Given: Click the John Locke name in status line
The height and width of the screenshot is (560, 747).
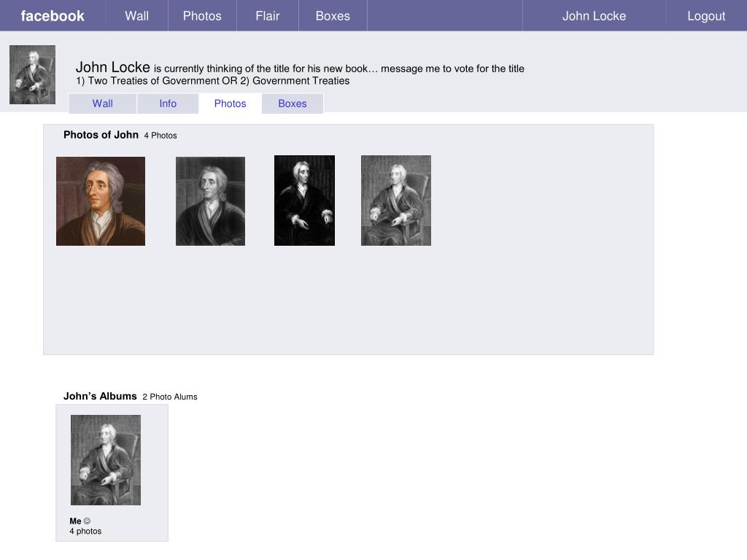Looking at the screenshot, I should tap(113, 67).
